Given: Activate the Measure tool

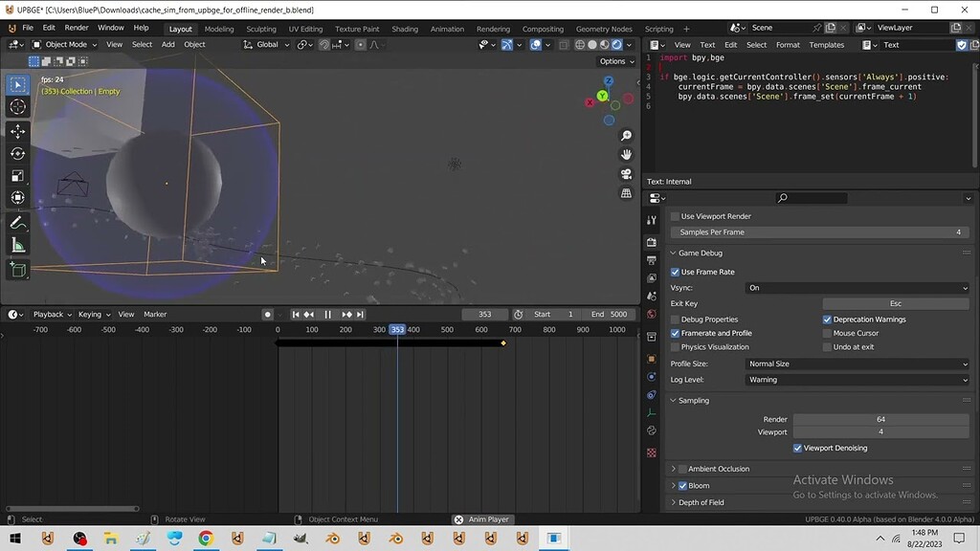Looking at the screenshot, I should (17, 245).
